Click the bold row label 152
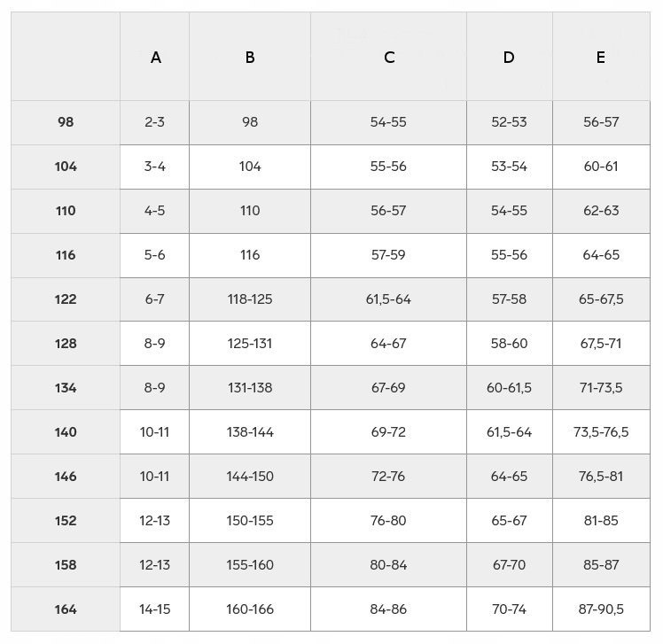Image resolution: width=663 pixels, height=644 pixels. (x=66, y=521)
